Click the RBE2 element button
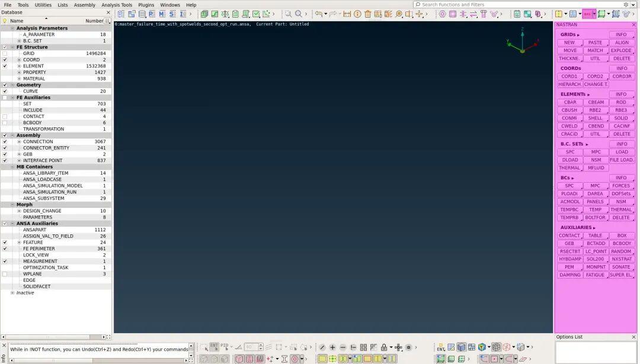This screenshot has width=640, height=364. 595,110
